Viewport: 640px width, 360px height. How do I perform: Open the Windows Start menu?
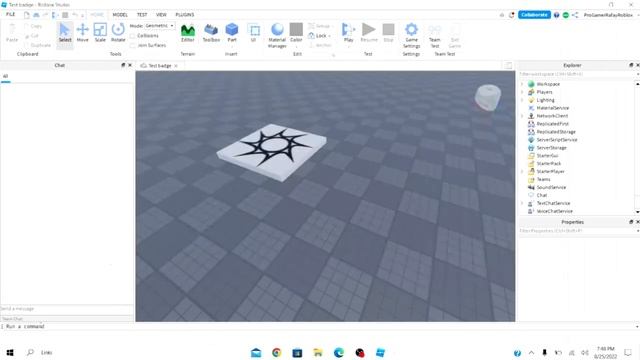(10, 353)
